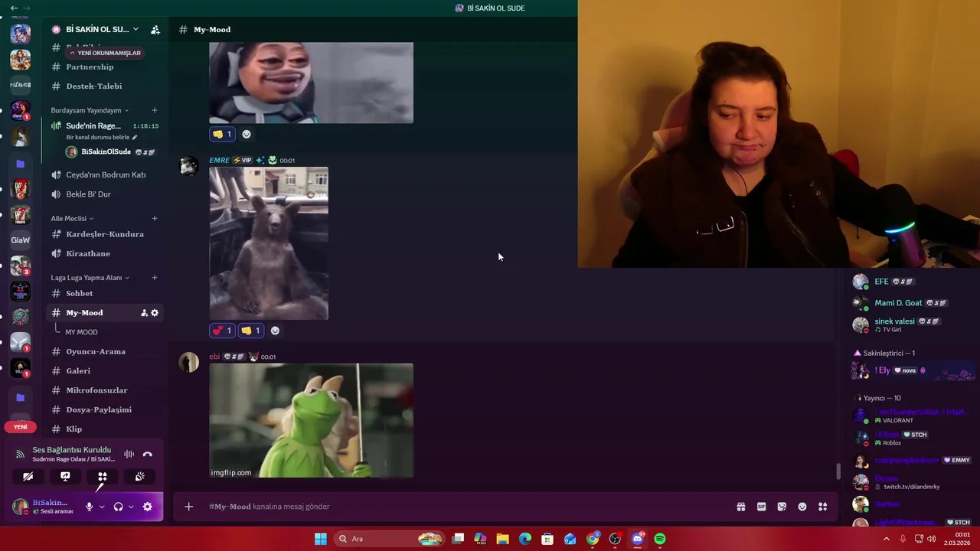Open activities launcher in voice panel

102,477
